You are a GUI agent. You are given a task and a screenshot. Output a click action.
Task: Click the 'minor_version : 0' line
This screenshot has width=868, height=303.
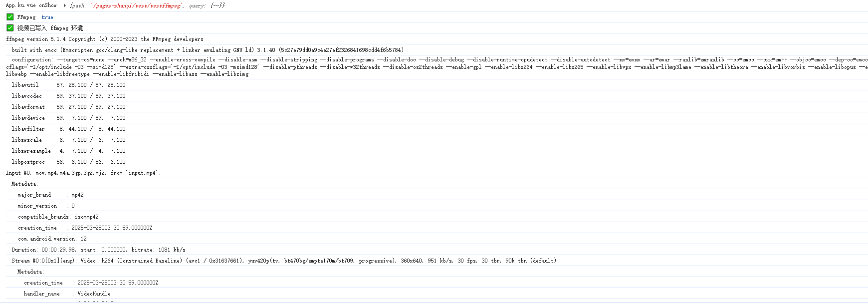46,206
